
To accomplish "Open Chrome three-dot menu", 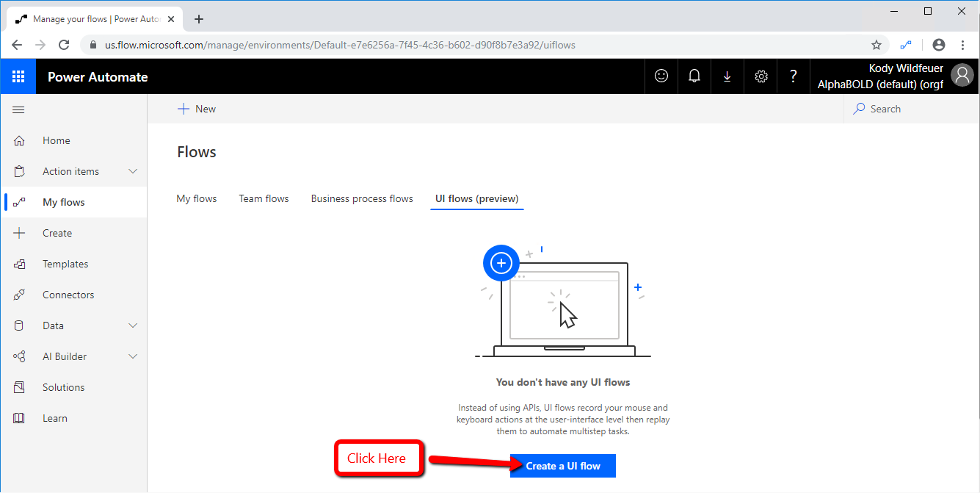I will (x=962, y=45).
